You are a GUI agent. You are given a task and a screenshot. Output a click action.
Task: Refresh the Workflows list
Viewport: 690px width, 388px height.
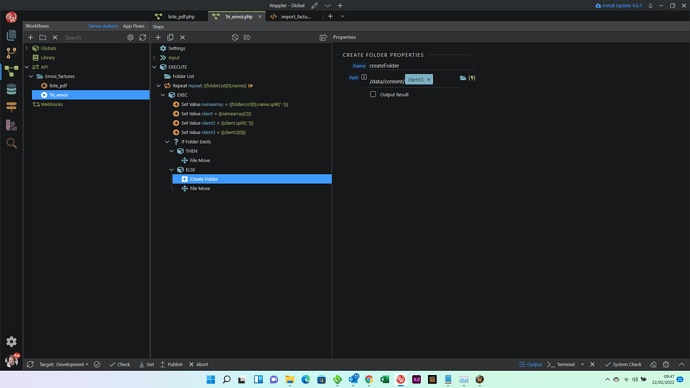point(143,37)
